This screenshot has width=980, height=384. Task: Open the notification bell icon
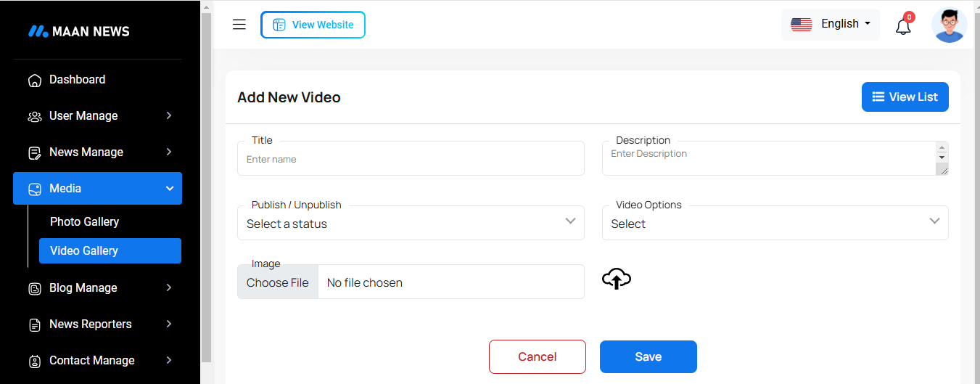903,27
